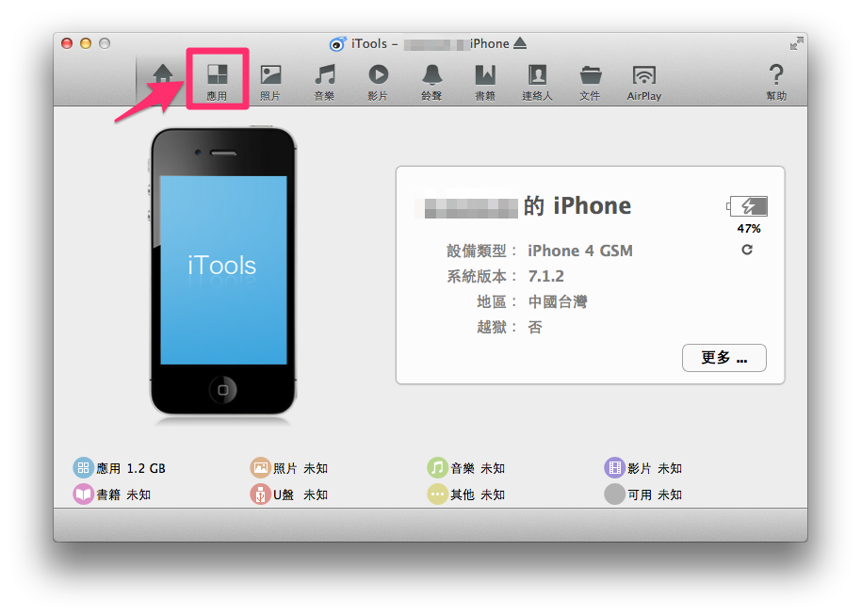Click the window's zoom (gray) traffic light button
861x616 pixels.
(x=105, y=43)
